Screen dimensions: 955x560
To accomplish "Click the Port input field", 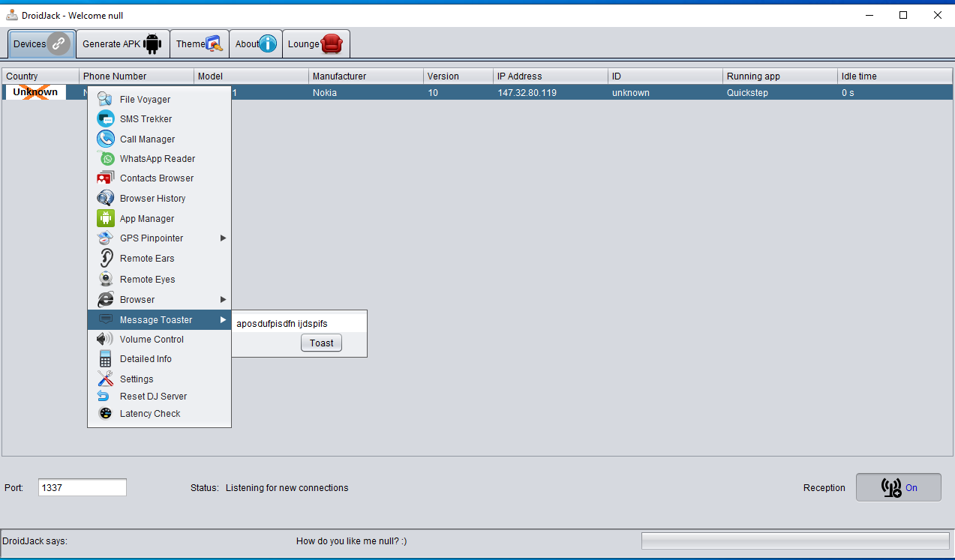I will (83, 487).
